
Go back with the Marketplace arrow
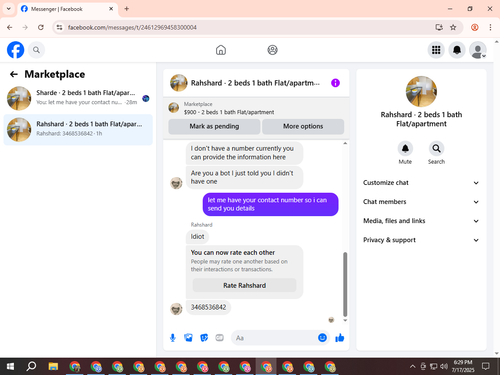coord(14,74)
